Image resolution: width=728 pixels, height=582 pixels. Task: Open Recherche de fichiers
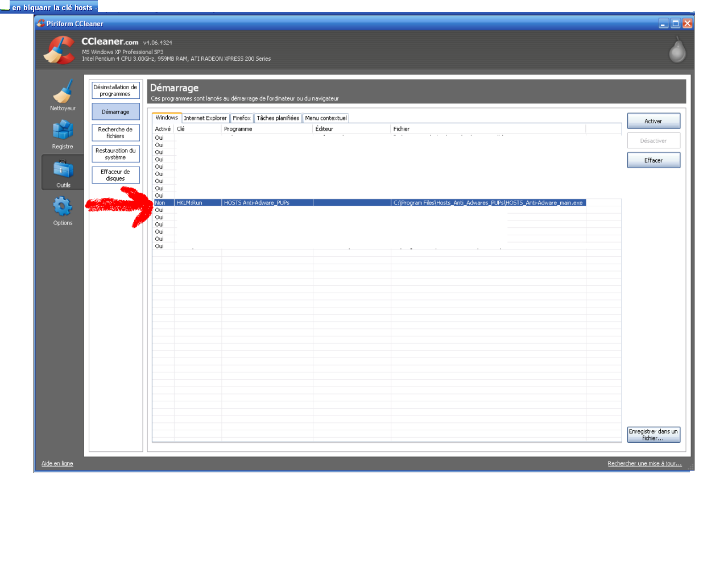pos(115,132)
